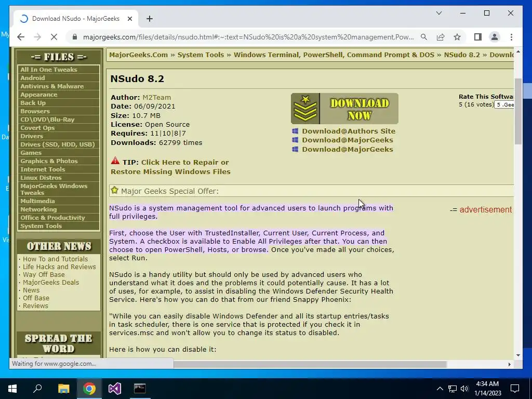Open File Explorer from taskbar
This screenshot has width=532, height=399.
click(x=63, y=389)
